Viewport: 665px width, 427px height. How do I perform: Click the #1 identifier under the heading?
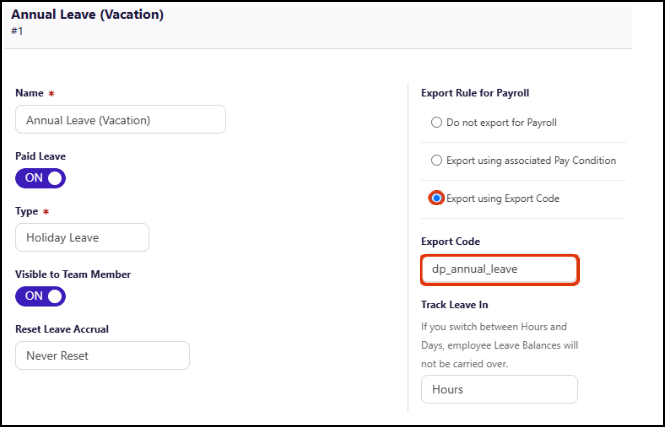coord(16,31)
